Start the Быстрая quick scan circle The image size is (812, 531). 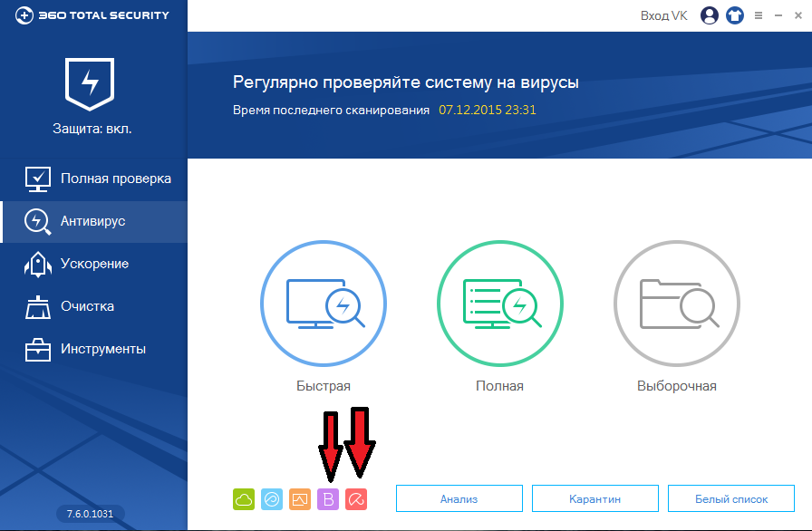pyautogui.click(x=324, y=304)
